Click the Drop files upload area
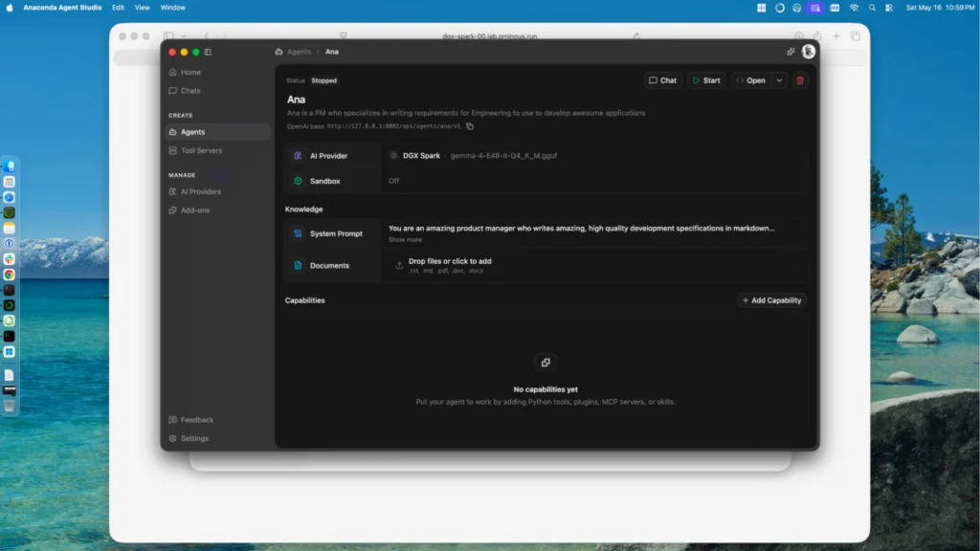The width and height of the screenshot is (980, 551). [x=593, y=266]
